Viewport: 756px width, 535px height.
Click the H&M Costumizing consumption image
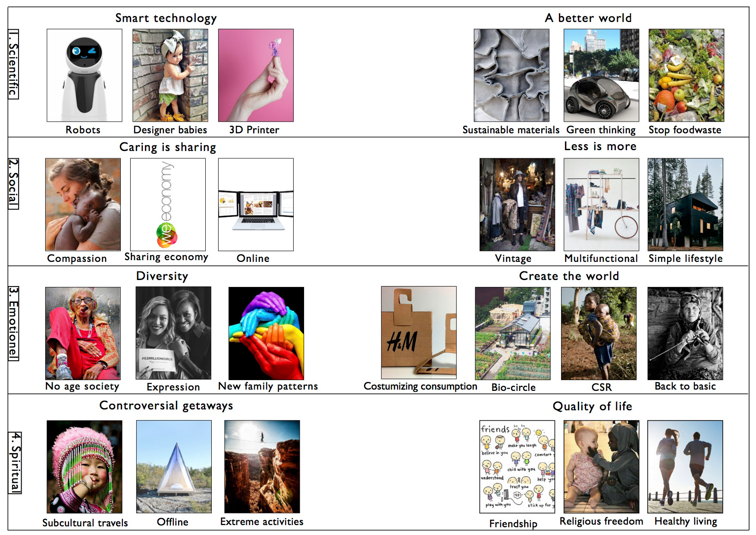[419, 333]
